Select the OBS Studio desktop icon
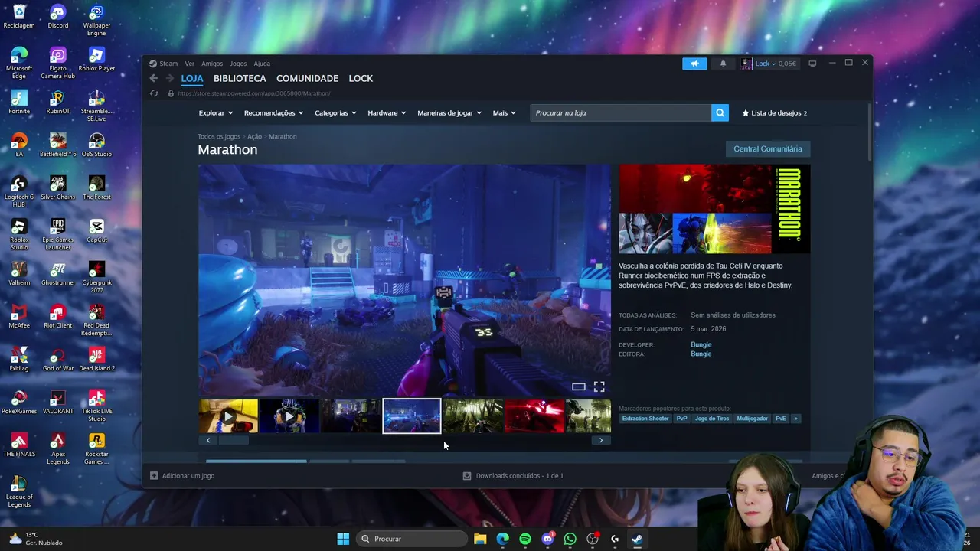This screenshot has height=551, width=980. click(x=96, y=145)
